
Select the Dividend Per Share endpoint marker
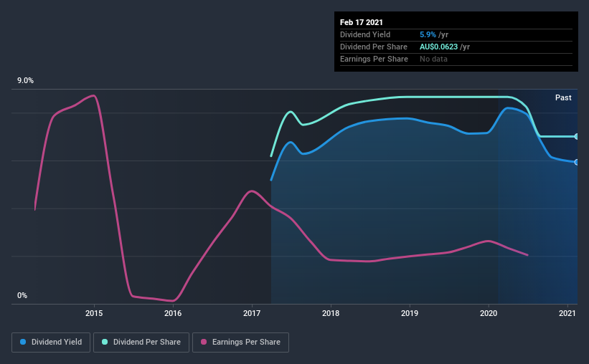click(x=576, y=137)
